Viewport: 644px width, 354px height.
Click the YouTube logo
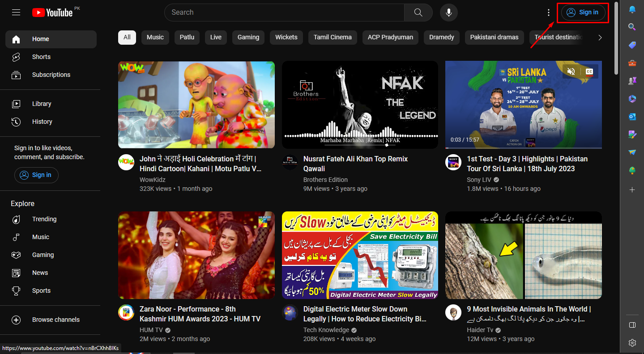point(52,13)
